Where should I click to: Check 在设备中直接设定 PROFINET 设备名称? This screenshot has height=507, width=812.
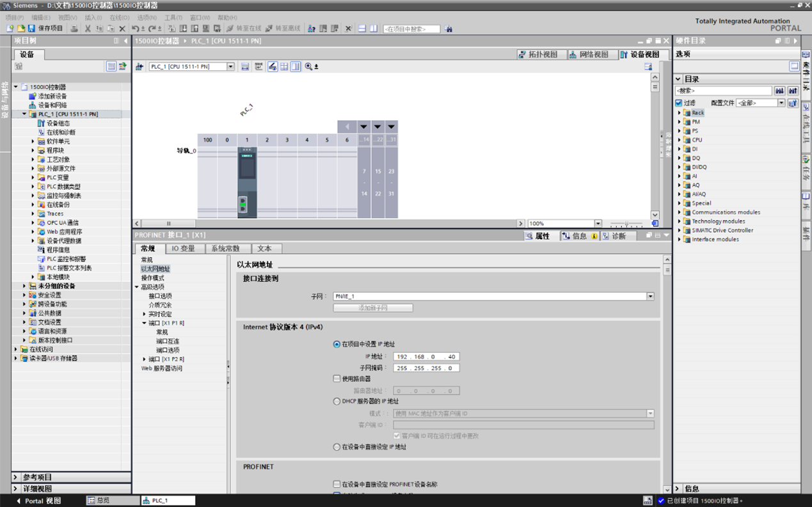coord(337,485)
